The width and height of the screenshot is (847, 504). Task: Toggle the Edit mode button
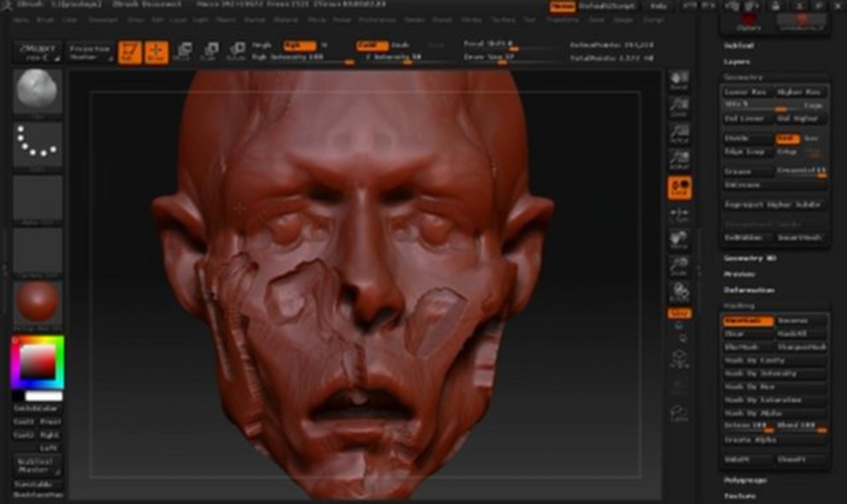tap(130, 53)
